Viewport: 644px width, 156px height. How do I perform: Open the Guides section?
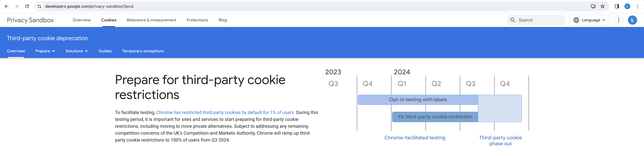click(x=105, y=51)
